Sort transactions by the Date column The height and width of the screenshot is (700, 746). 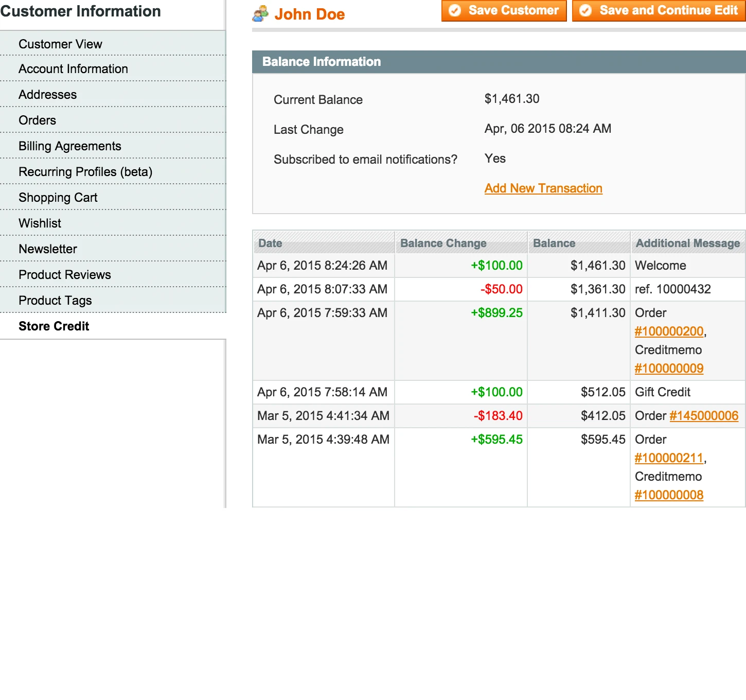click(x=270, y=243)
